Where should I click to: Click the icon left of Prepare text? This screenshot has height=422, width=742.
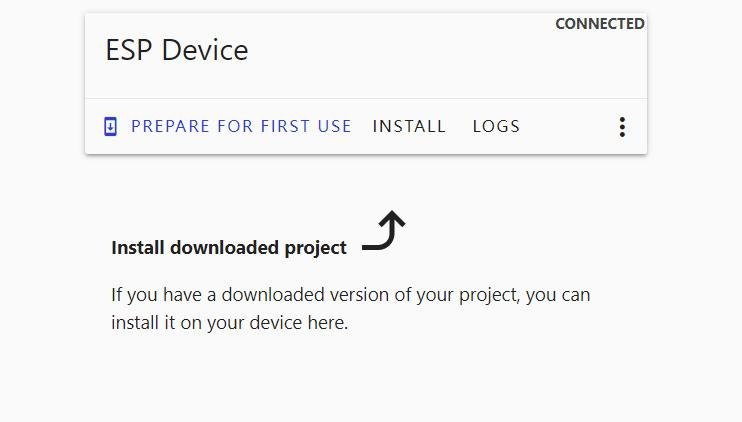click(110, 126)
